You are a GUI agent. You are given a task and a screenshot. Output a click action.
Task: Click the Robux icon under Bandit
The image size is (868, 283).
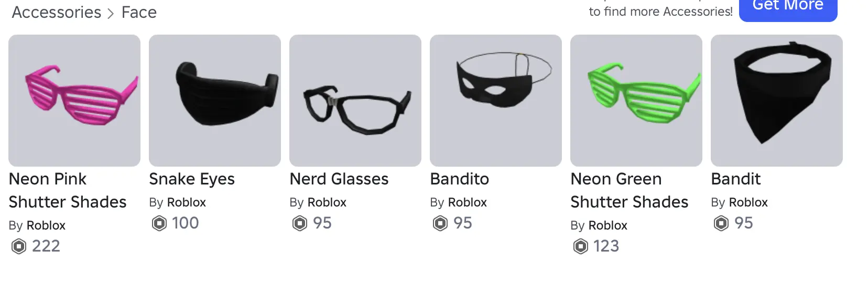[x=721, y=223]
